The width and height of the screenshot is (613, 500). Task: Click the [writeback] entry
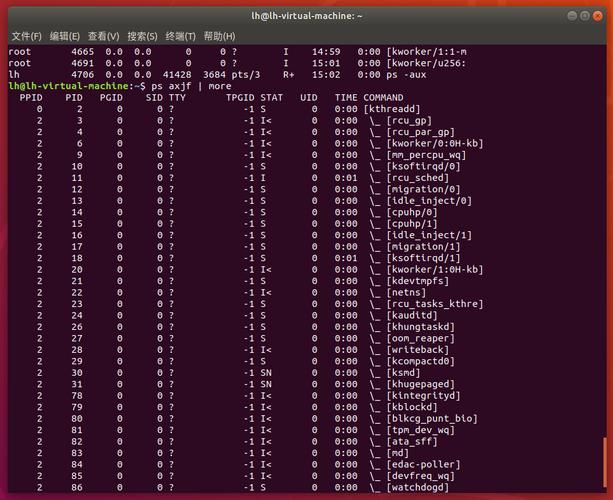coord(418,350)
